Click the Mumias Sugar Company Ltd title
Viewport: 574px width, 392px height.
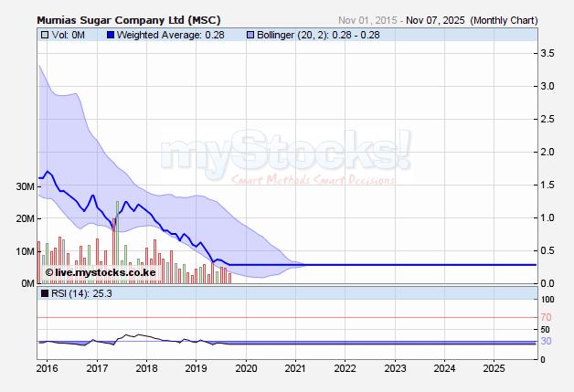click(128, 19)
